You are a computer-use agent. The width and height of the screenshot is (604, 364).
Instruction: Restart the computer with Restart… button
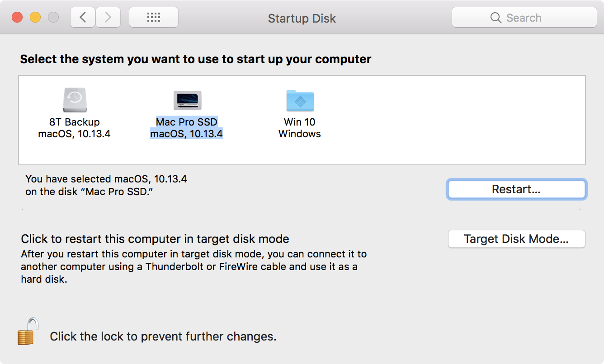(x=516, y=189)
